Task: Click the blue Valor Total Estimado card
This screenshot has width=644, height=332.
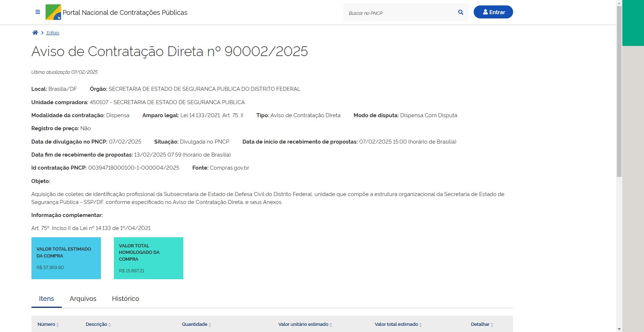Action: (66, 258)
